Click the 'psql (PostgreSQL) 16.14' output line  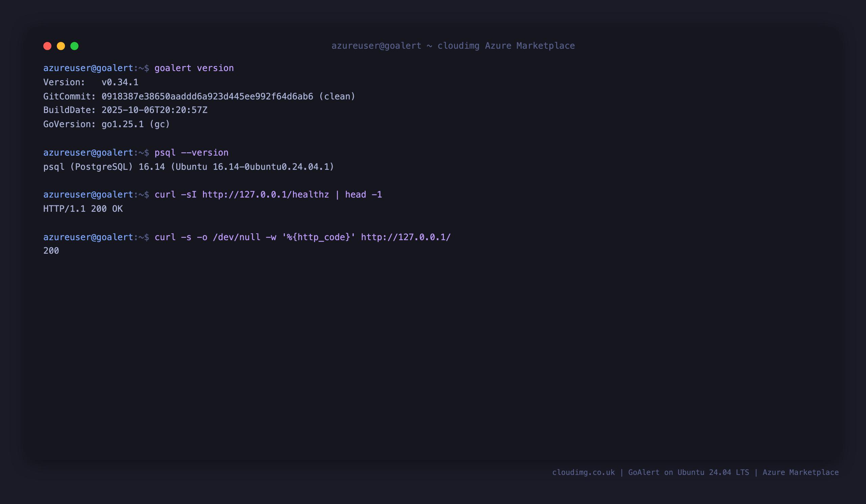(x=189, y=167)
